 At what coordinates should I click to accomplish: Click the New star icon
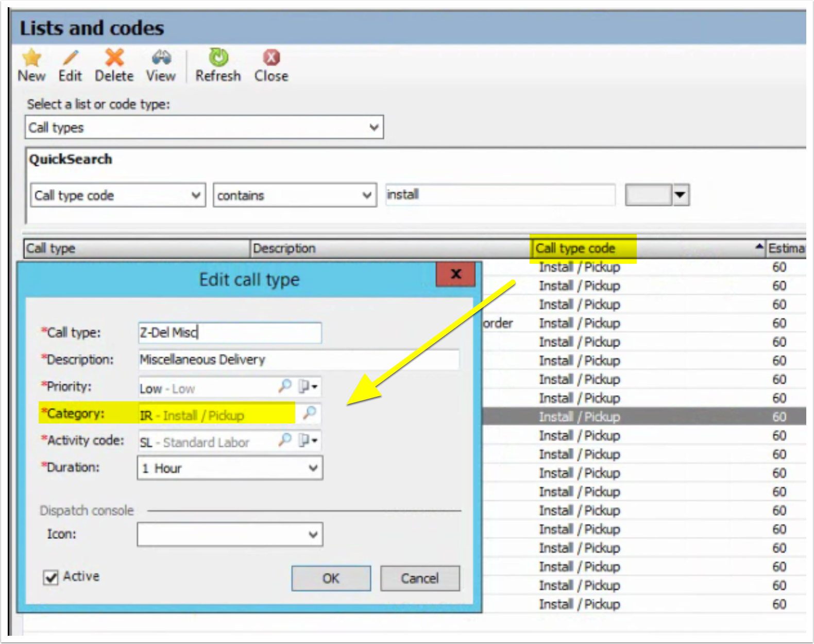[x=31, y=58]
